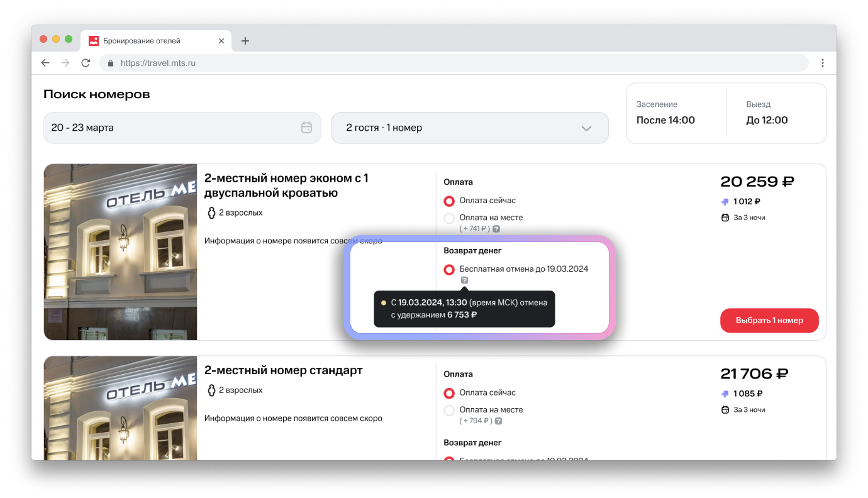
Task: Open the standard room hotel photo
Action: point(121,408)
